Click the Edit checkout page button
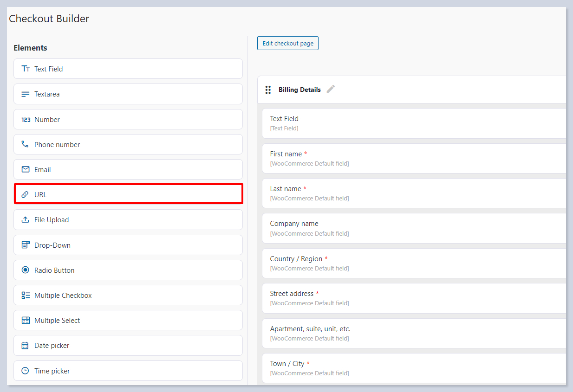This screenshot has height=392, width=573. pos(288,43)
